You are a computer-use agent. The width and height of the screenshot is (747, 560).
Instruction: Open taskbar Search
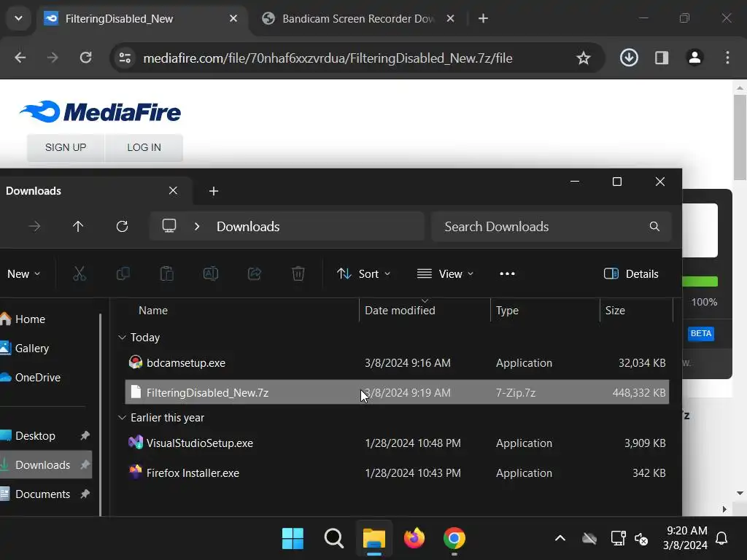tap(333, 539)
